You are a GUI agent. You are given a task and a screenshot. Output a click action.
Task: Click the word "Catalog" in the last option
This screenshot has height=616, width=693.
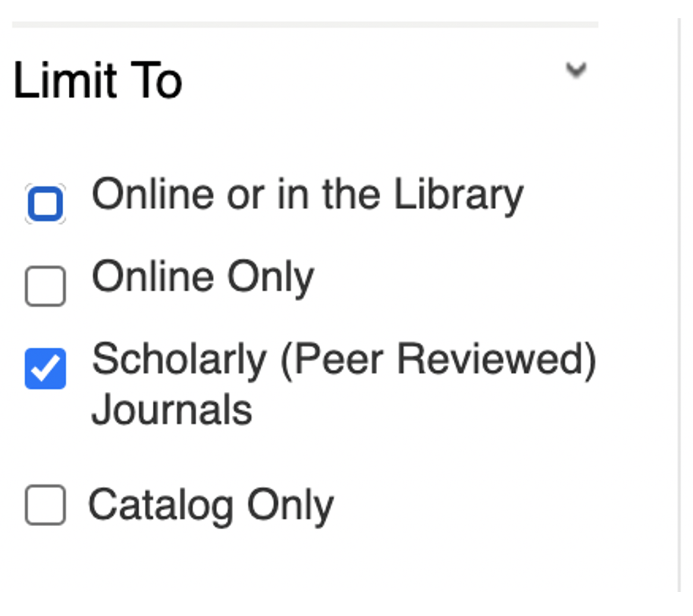[x=161, y=506]
